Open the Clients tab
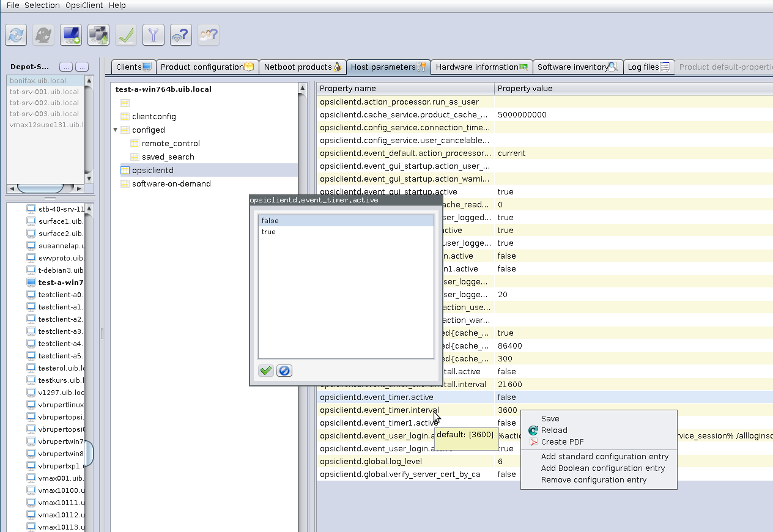Viewport: 773px width, 532px height. point(133,67)
